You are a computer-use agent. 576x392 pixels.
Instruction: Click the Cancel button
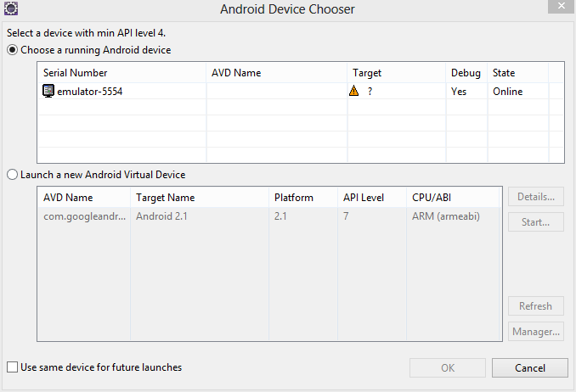(x=530, y=367)
